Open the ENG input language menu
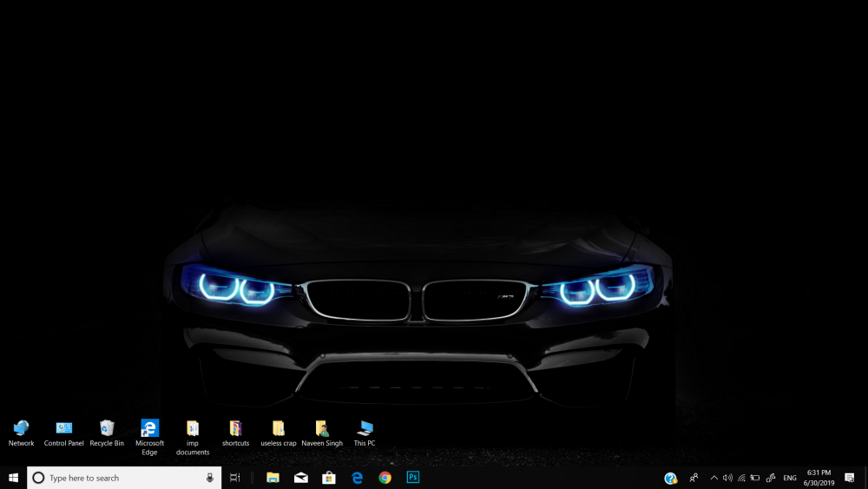Screen dimensions: 868x489 tap(790, 478)
